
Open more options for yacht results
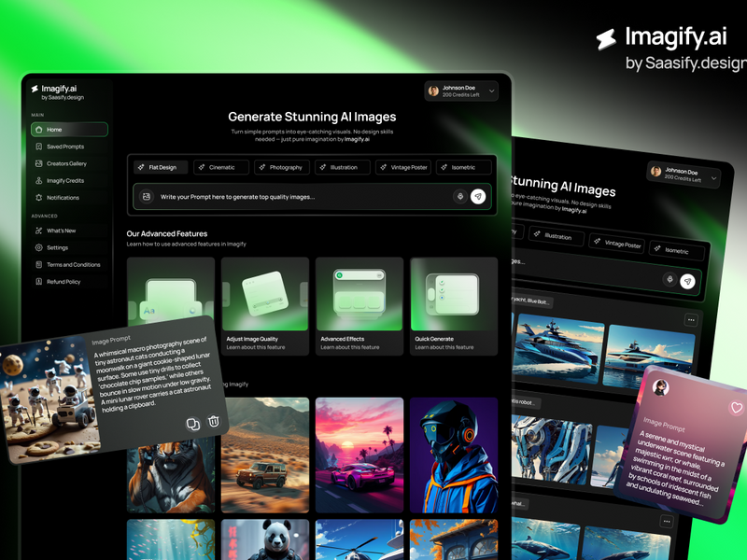(x=691, y=320)
